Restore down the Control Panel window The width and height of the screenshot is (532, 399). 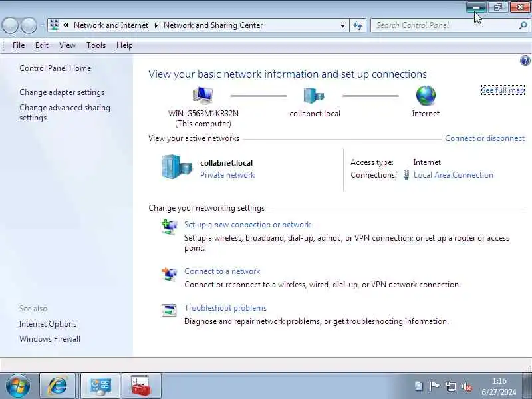click(497, 7)
